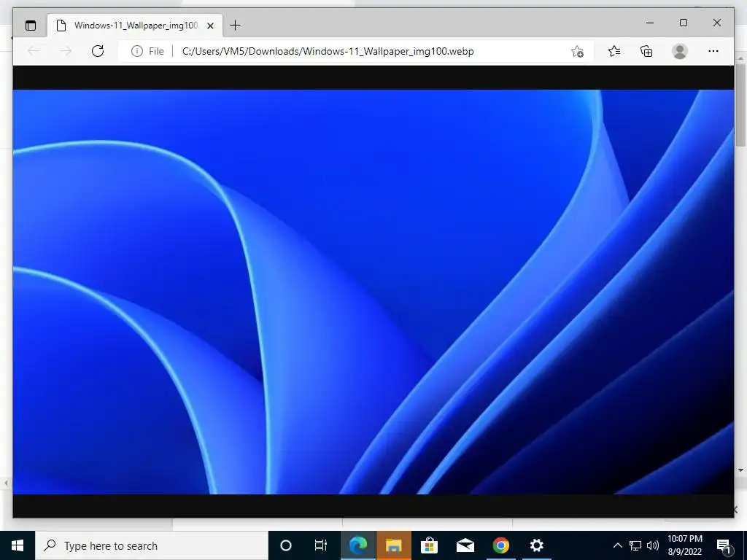The height and width of the screenshot is (560, 747).
Task: Click the scrollbar down arrow
Action: coord(740,470)
